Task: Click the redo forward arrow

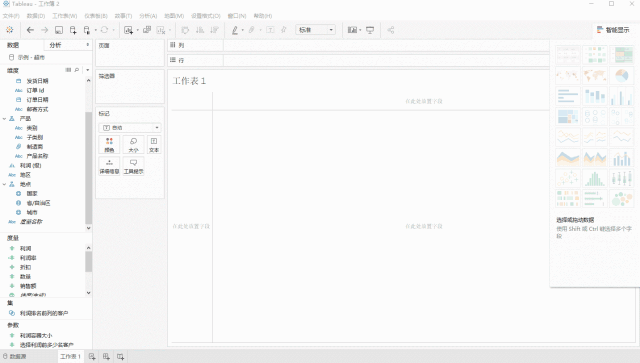Action: pyautogui.click(x=44, y=30)
